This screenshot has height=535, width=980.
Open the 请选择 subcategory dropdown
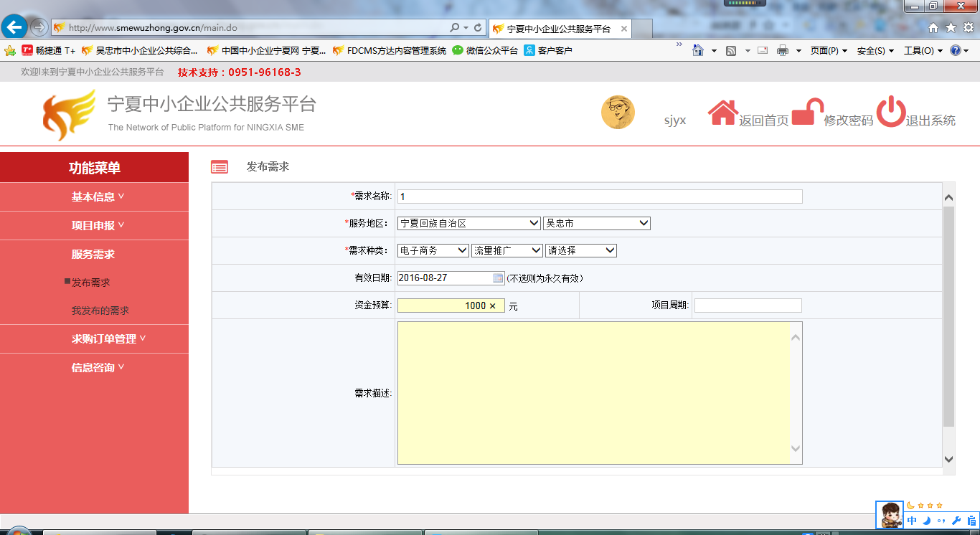point(580,250)
